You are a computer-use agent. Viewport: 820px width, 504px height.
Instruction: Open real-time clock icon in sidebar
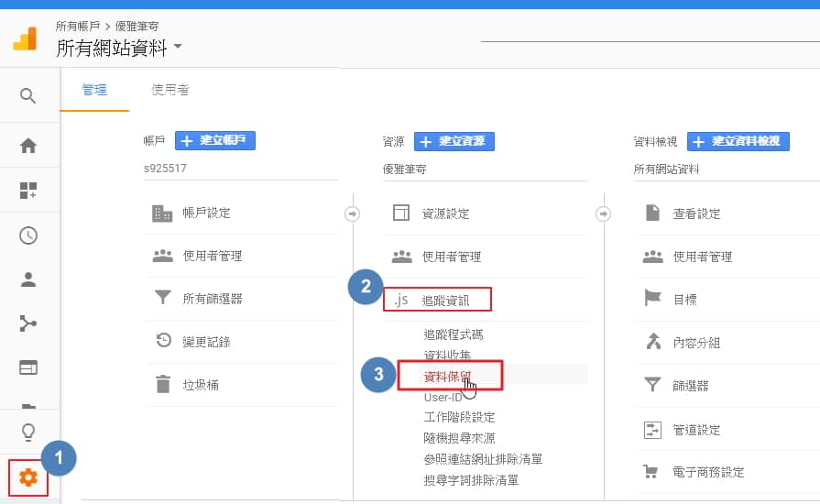(x=28, y=236)
